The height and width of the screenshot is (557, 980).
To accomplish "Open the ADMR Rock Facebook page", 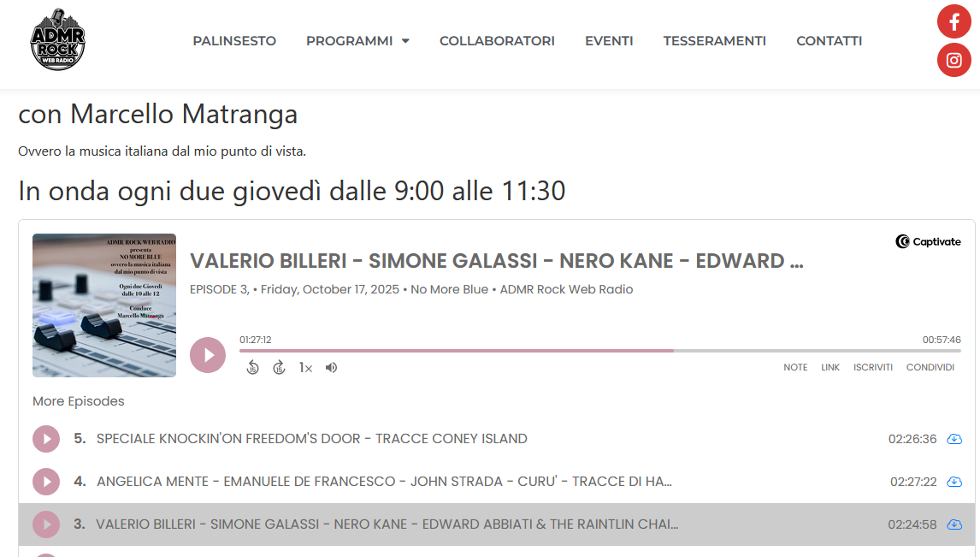I will (x=953, y=22).
